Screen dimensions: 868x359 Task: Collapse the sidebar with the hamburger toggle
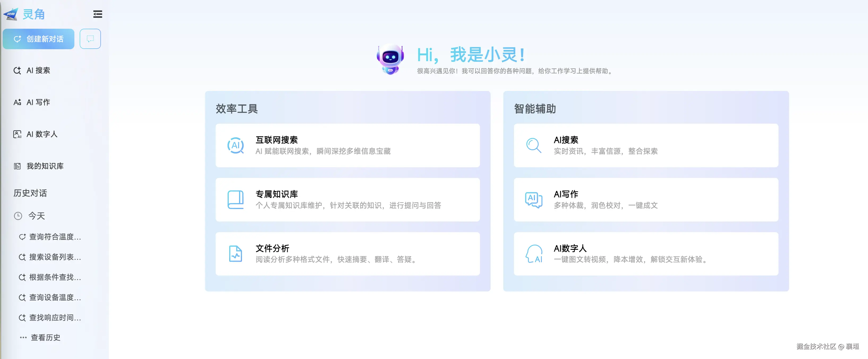(97, 14)
